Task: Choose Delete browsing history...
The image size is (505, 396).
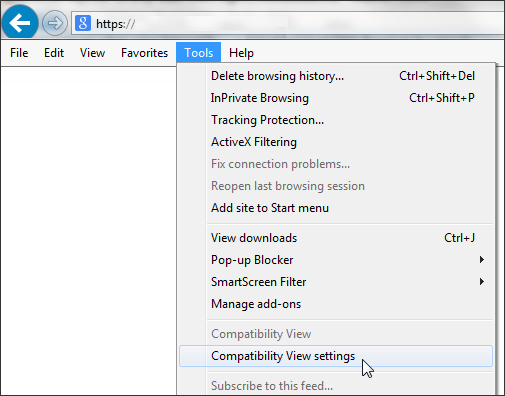Action: coord(336,76)
